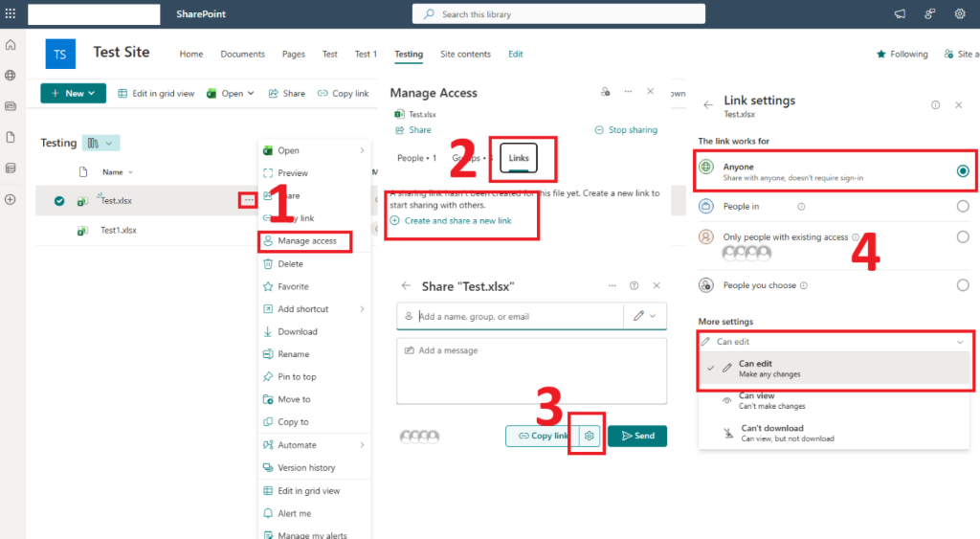This screenshot has width=980, height=539.
Task: Click the Add a message box
Action: pyautogui.click(x=531, y=371)
